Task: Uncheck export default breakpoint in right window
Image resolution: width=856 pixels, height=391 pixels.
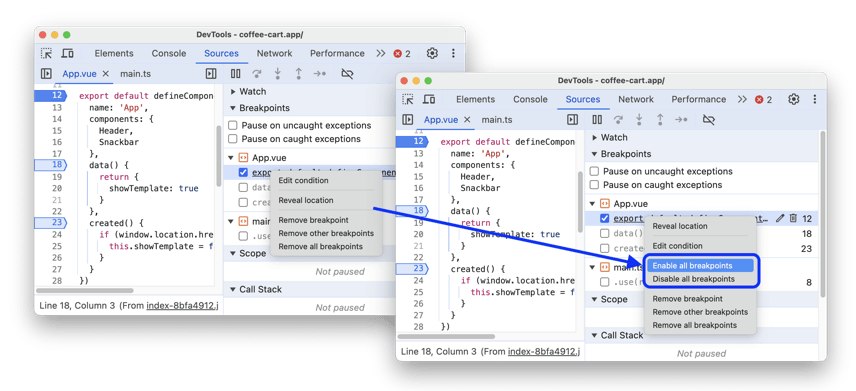Action: pos(605,218)
